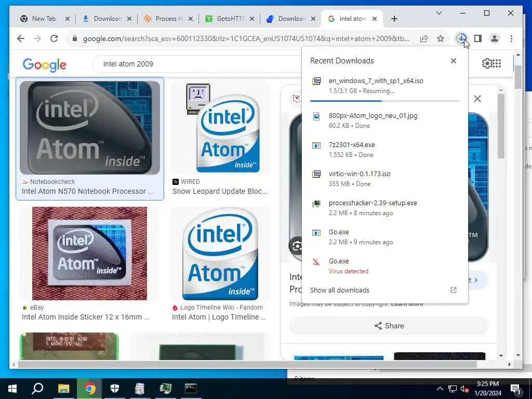This screenshot has width=532, height=399.
Task: Click the processhacker setup file icon
Action: (x=316, y=204)
